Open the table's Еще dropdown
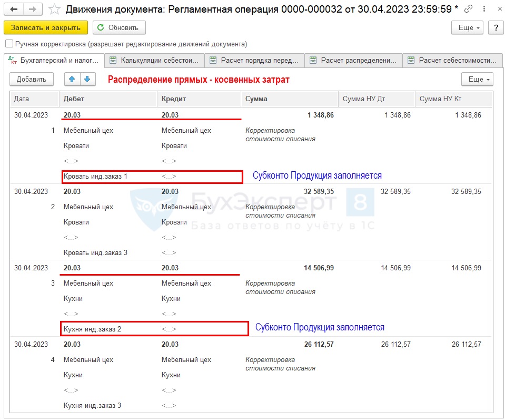Screen dimensions: 505x420 click(x=477, y=79)
